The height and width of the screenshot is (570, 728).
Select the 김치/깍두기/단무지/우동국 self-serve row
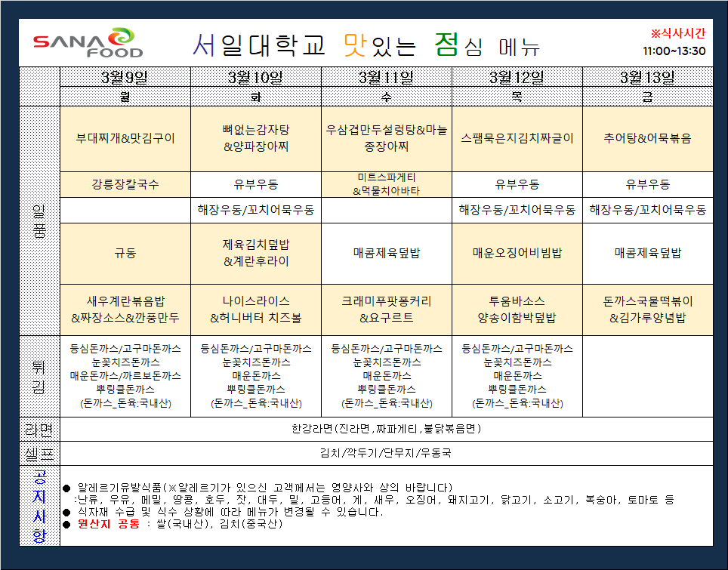pos(386,453)
